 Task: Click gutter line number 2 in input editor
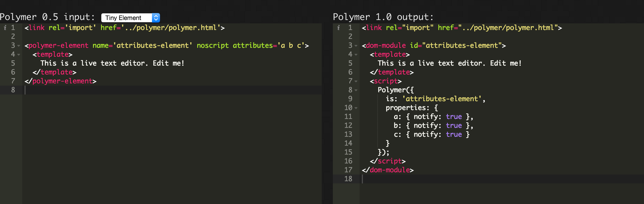pos(13,36)
